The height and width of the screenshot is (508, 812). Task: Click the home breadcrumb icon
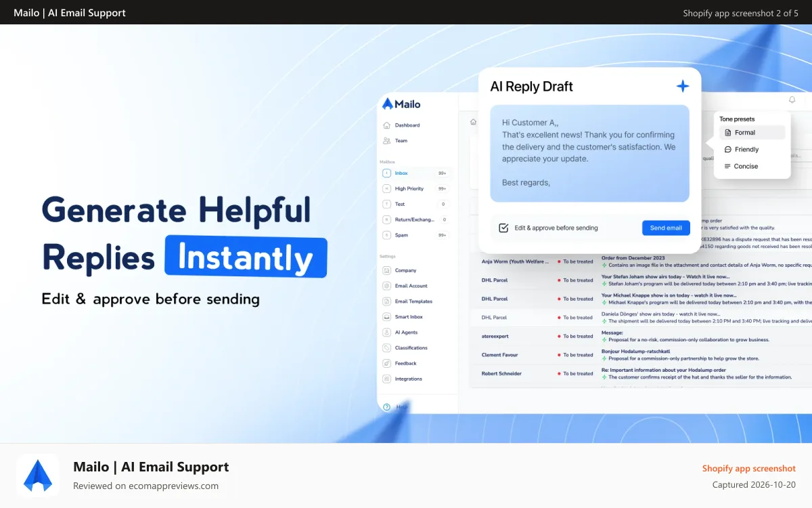pos(473,122)
